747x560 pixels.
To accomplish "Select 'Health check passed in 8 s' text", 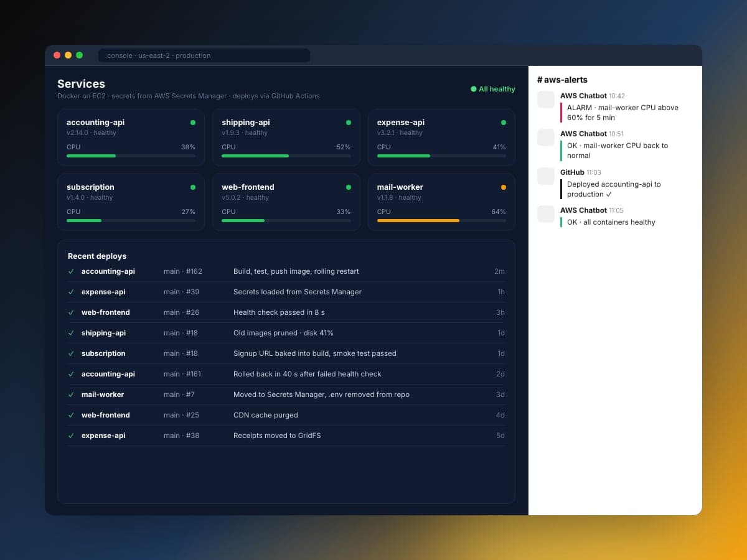I will pos(279,312).
